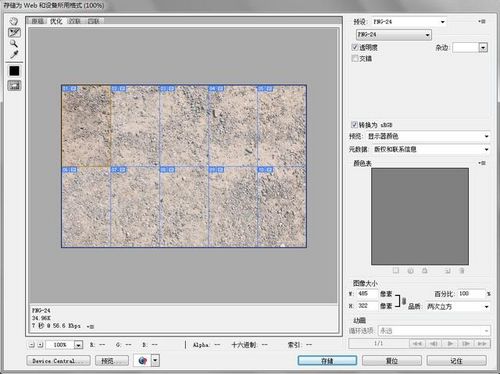Screen dimensions: 500x374
Task: Open the PNG-24 file format dropdown
Action: (394, 35)
